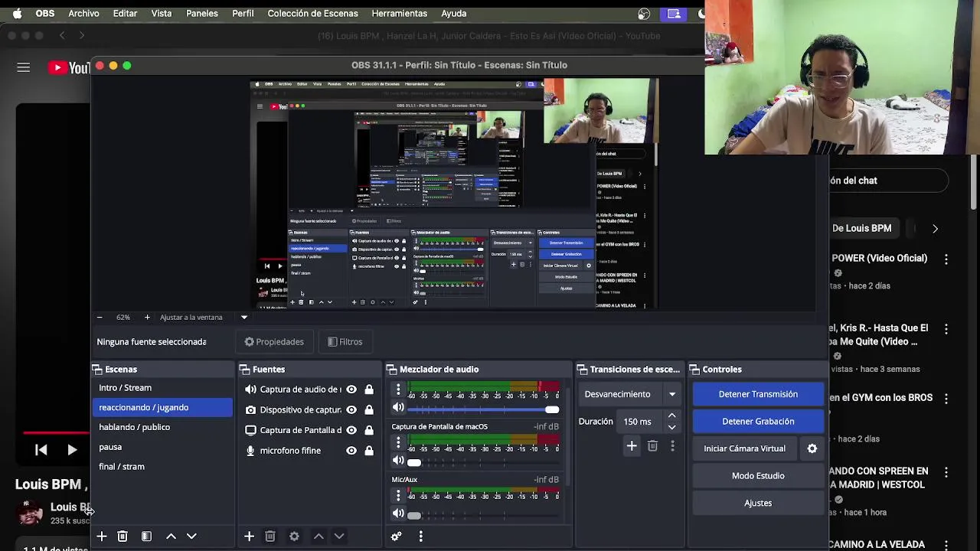Open Ajustes settings button
Screen dimensions: 980x551
point(758,503)
